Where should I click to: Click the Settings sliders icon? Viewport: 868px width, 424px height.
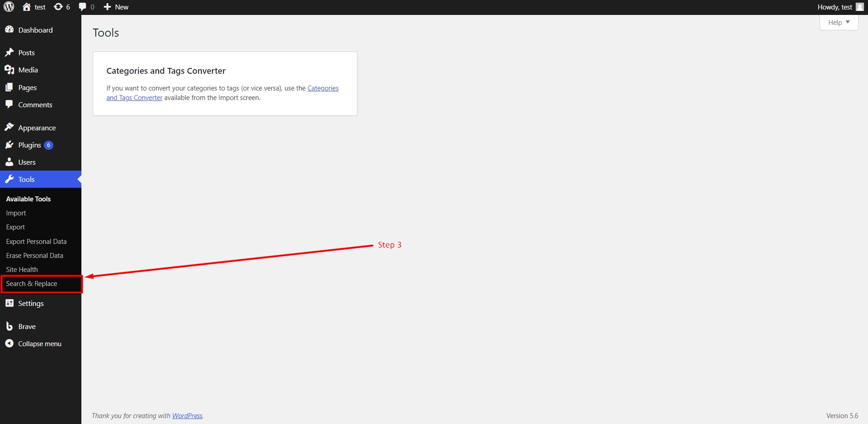click(9, 303)
